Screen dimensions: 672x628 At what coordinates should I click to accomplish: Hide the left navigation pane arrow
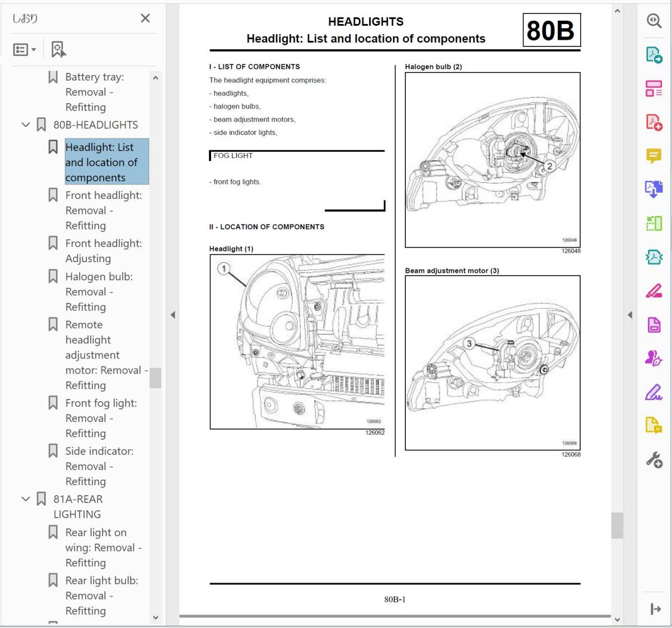172,315
